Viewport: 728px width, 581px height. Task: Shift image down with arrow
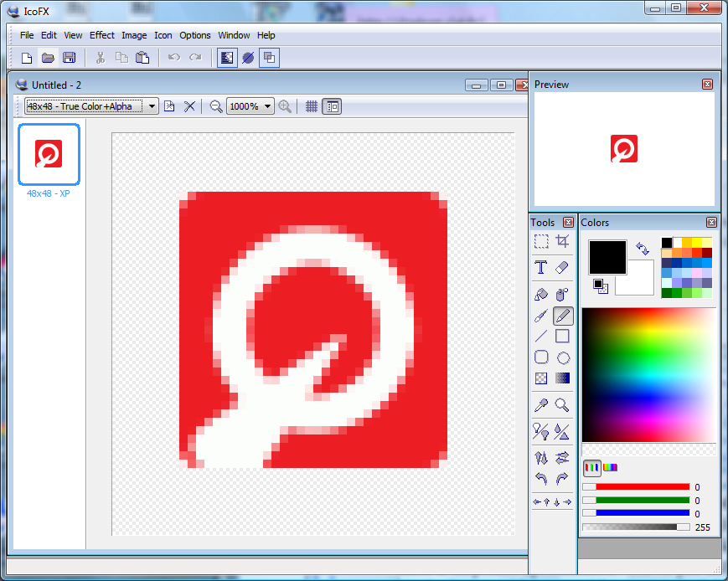pos(556,501)
